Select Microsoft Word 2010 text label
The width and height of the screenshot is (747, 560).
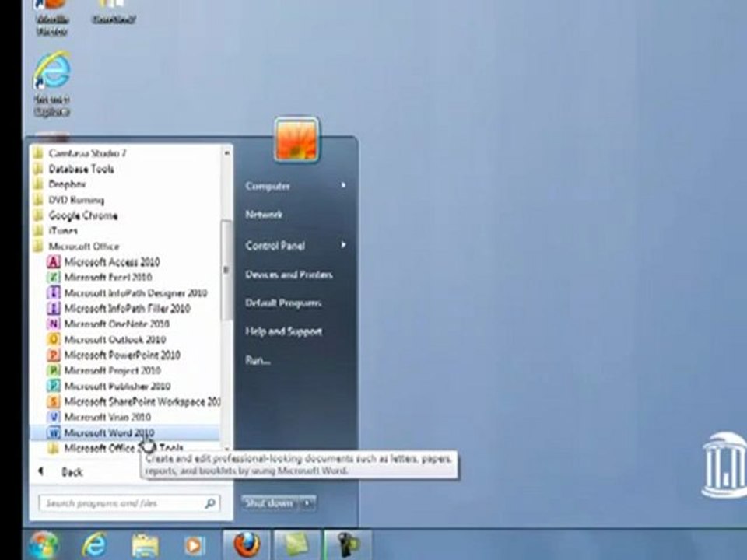pos(109,432)
